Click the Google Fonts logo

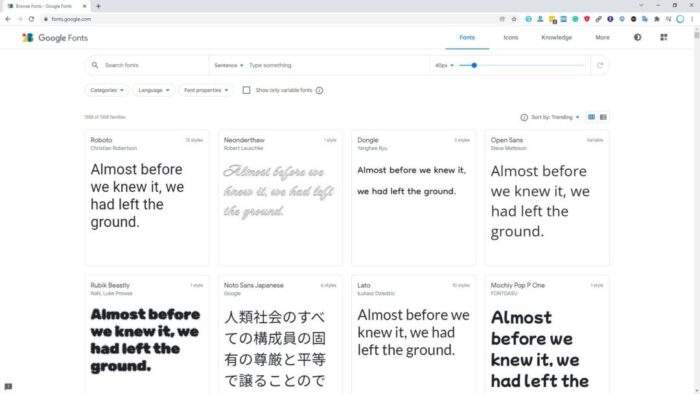pos(55,38)
